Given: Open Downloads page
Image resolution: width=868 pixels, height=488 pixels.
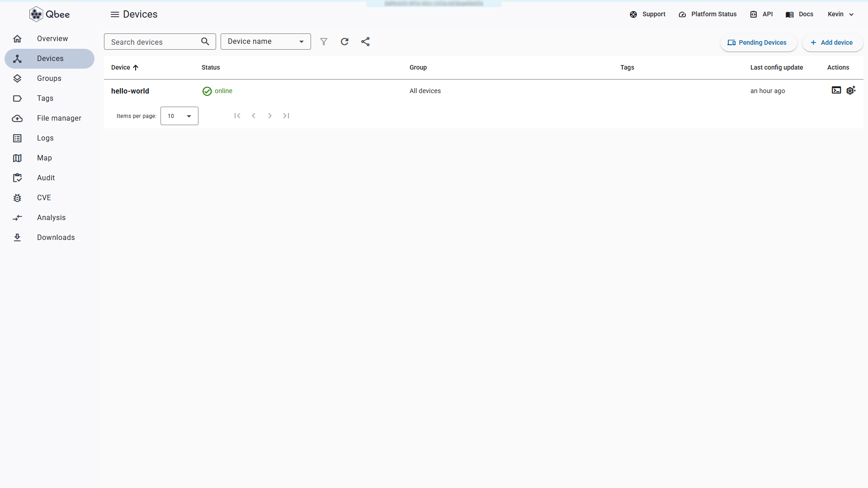Looking at the screenshot, I should point(49,238).
